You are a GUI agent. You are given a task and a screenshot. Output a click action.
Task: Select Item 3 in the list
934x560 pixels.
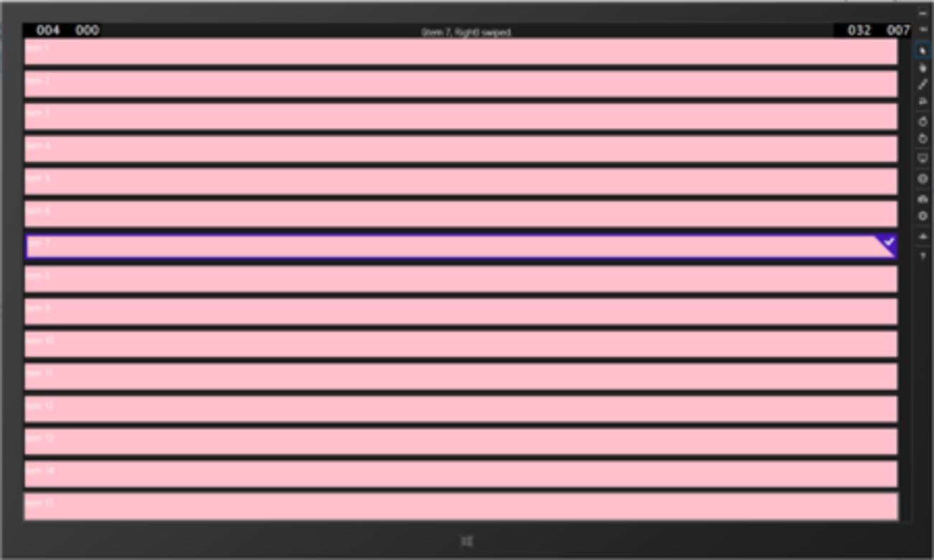[x=461, y=116]
